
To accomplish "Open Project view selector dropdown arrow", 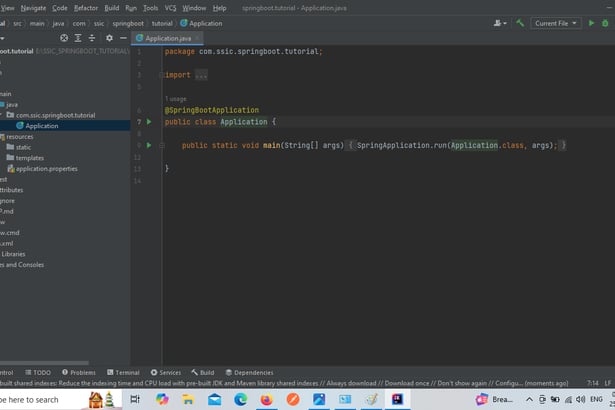I will pyautogui.click(x=2, y=38).
